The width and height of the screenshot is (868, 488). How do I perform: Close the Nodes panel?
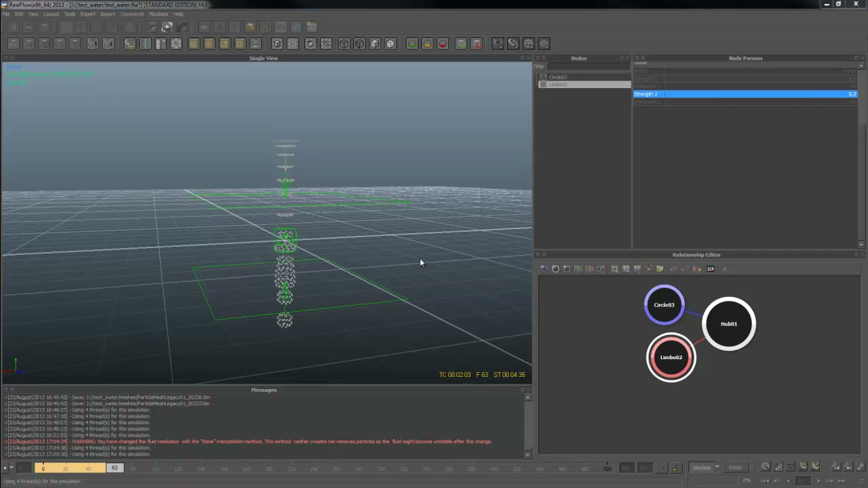coord(628,58)
